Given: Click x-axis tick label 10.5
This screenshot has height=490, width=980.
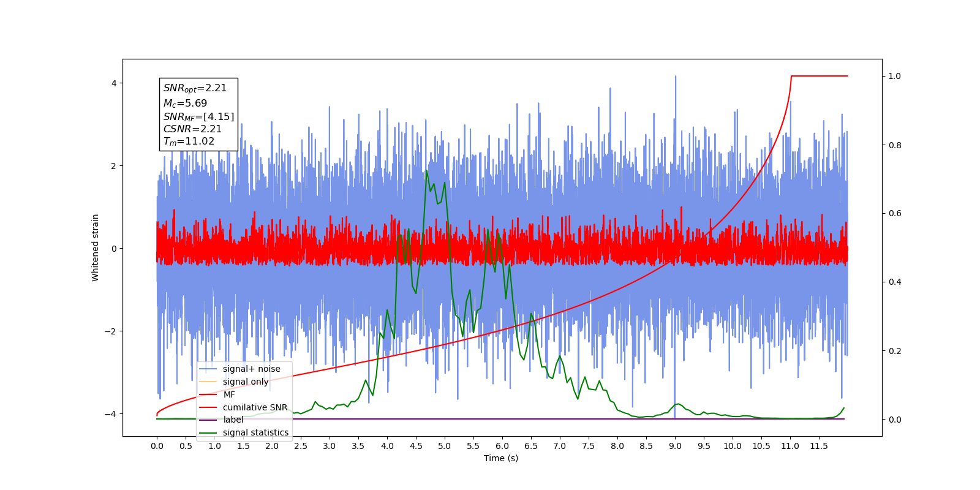Looking at the screenshot, I should click(x=761, y=446).
